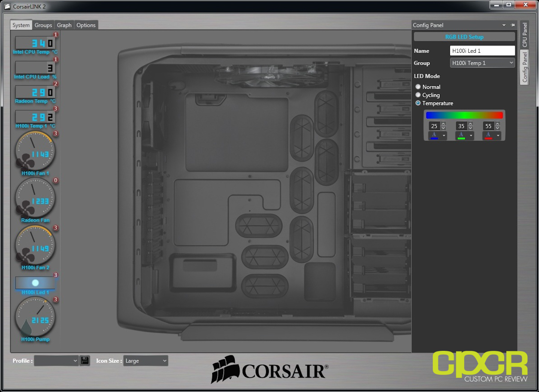The height and width of the screenshot is (392, 539).
Task: Maximize the CorsairLINK 2 window
Action: coord(508,5)
